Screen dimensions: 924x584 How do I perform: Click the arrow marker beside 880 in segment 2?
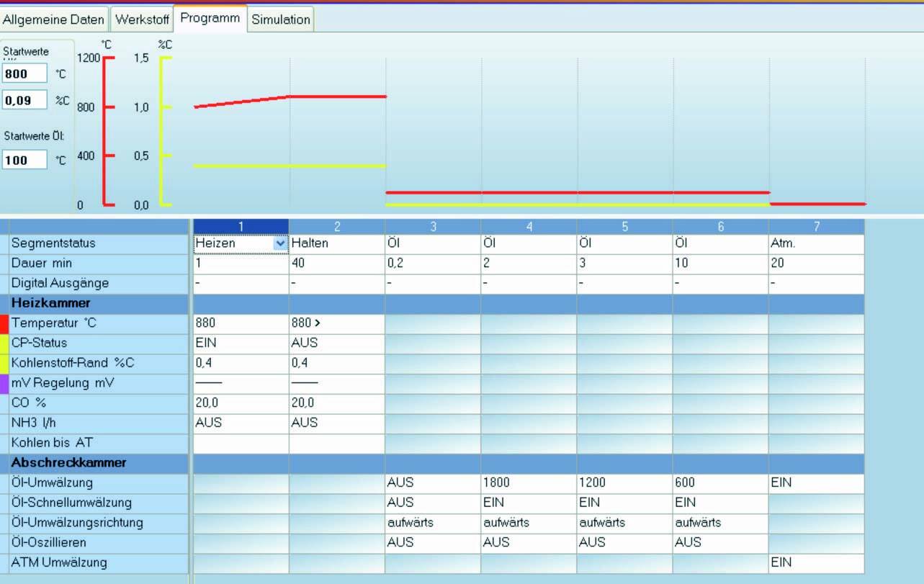318,323
